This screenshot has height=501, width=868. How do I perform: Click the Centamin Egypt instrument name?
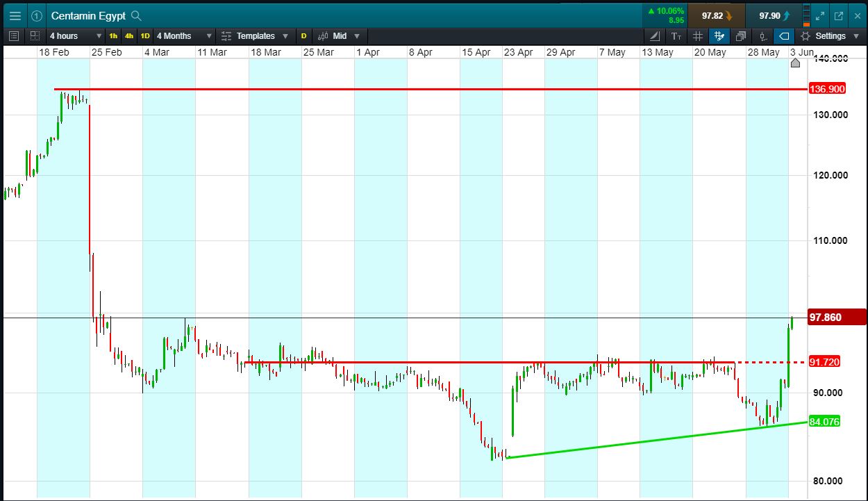click(88, 15)
